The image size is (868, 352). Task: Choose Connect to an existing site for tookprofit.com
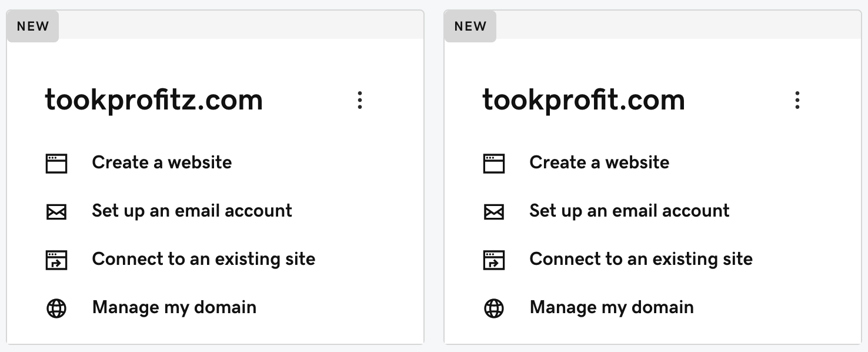click(x=641, y=259)
